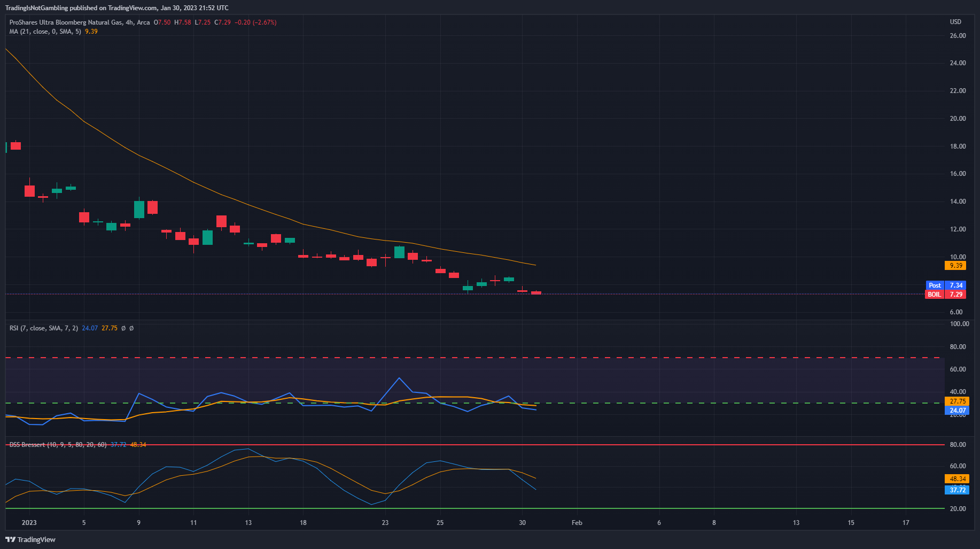Click the 30 date label on time axis
This screenshot has width=980, height=549.
click(522, 523)
